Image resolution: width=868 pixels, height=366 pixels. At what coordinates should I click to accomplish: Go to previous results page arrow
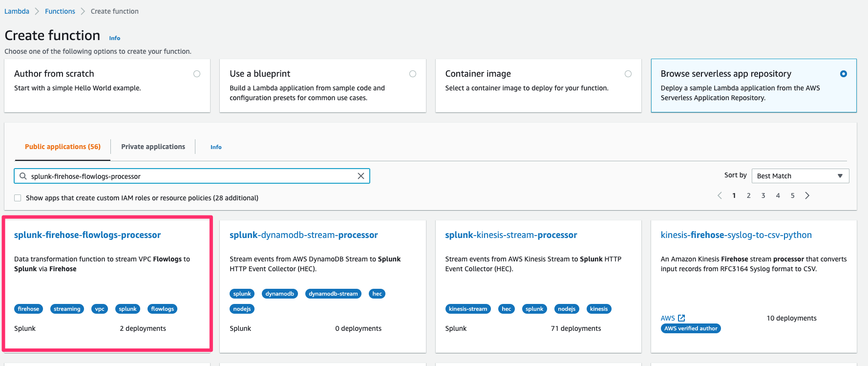click(720, 195)
